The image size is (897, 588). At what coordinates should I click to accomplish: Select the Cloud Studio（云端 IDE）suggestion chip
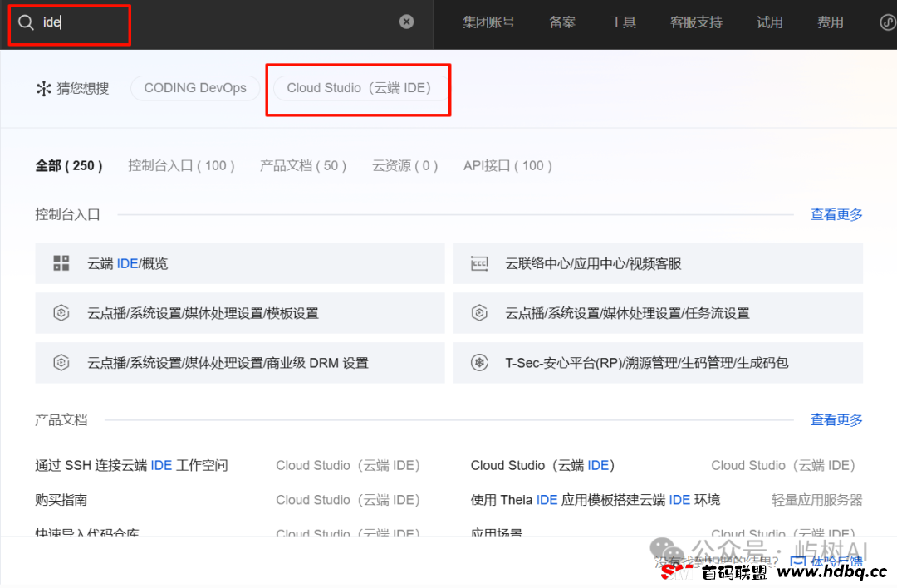coord(360,88)
